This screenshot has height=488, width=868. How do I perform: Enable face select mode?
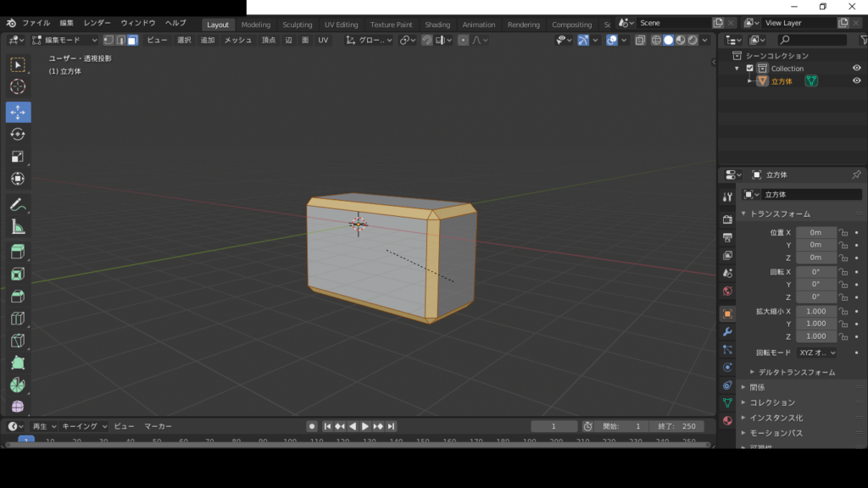132,40
